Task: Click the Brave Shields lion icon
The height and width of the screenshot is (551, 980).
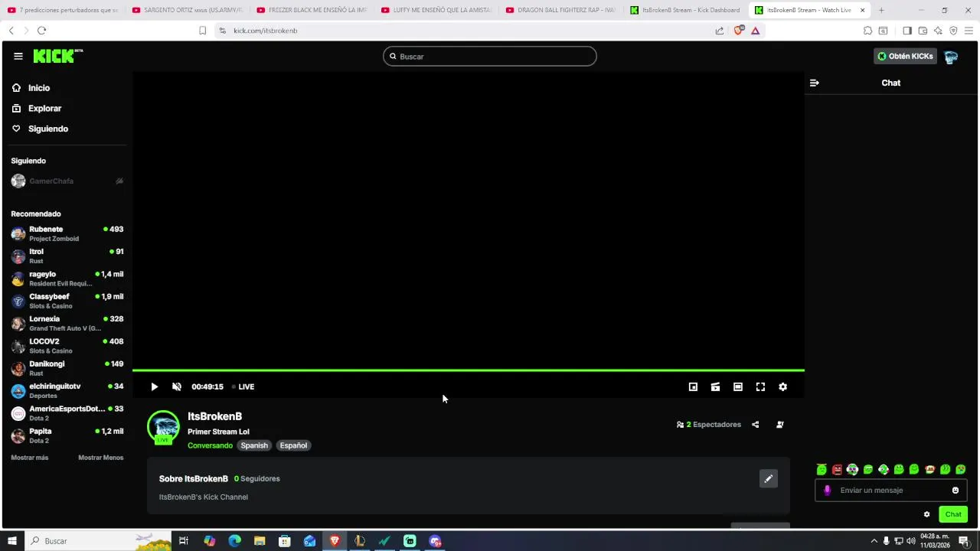Action: pos(738,31)
